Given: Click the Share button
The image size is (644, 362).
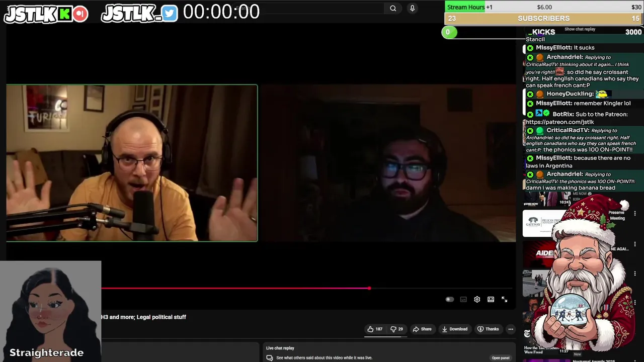Looking at the screenshot, I should coord(422,329).
